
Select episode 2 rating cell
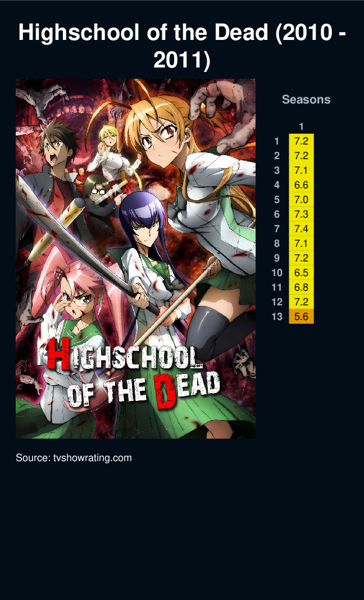click(x=301, y=155)
